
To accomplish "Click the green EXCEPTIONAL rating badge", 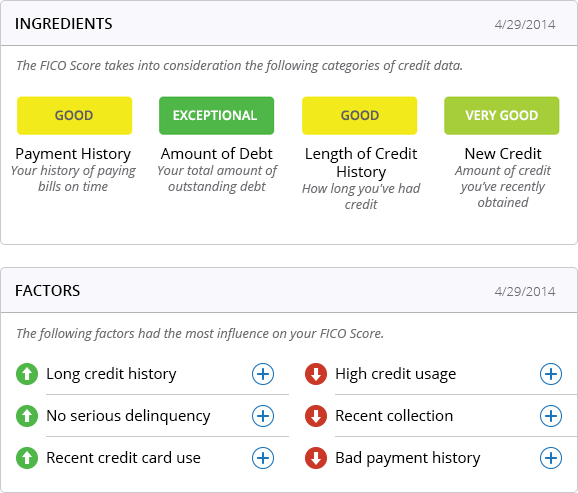I will point(216,116).
